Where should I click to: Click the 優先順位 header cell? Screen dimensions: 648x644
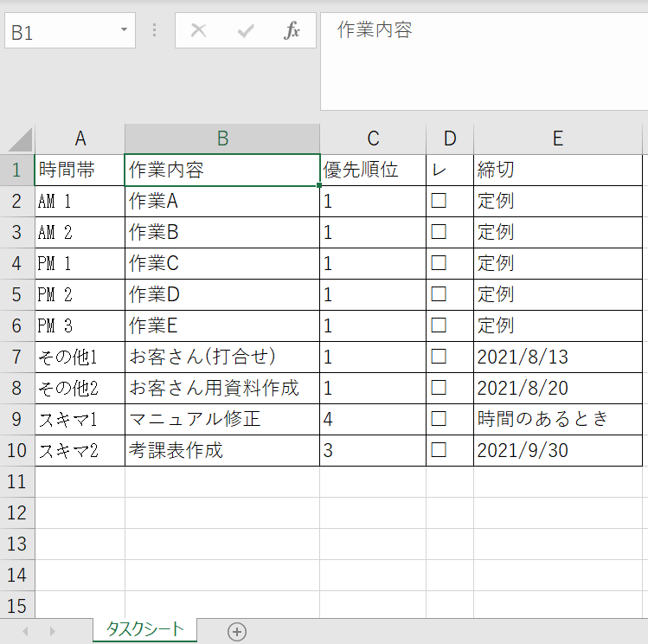(373, 170)
